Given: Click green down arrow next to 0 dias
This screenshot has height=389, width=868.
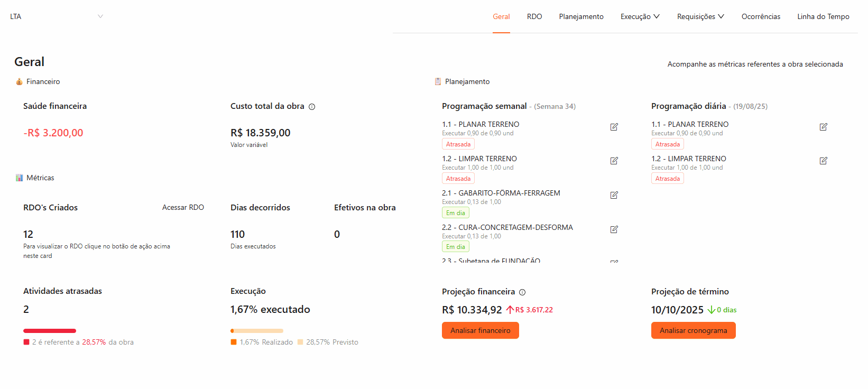Looking at the screenshot, I should pos(712,310).
